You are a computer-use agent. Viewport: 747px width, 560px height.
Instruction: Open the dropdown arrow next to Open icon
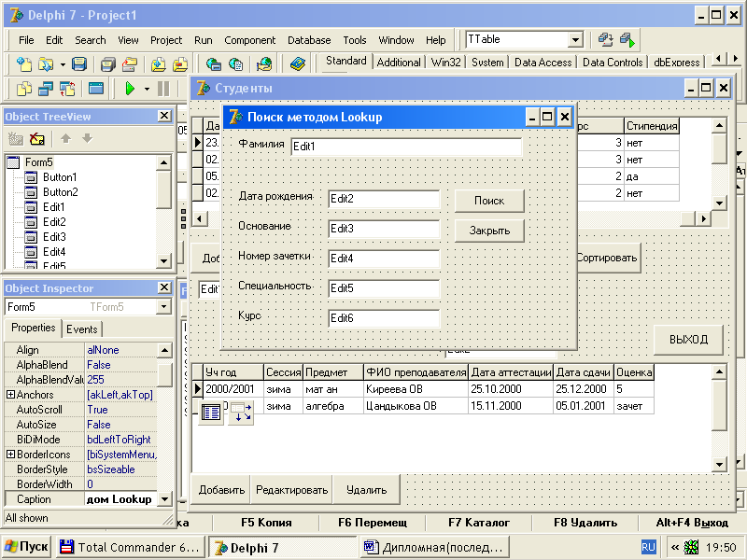63,63
